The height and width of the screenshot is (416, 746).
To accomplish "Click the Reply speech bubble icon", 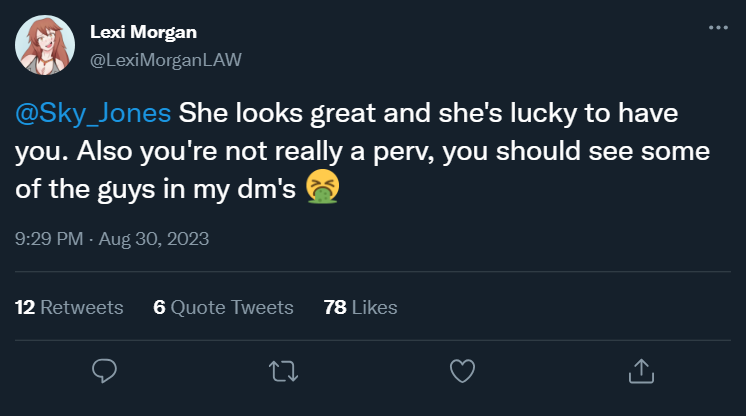I will pos(105,371).
